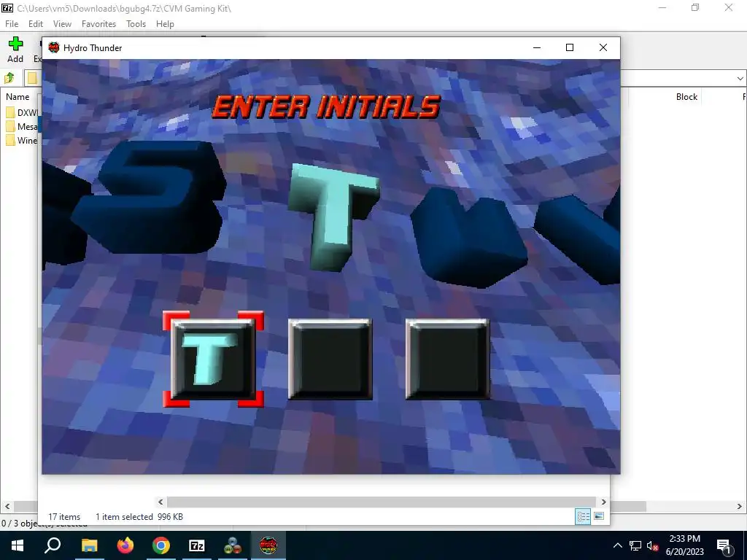Click 7-Zip horizontal scrollbar left arrow
Screen dimensions: 747x560
[7, 506]
